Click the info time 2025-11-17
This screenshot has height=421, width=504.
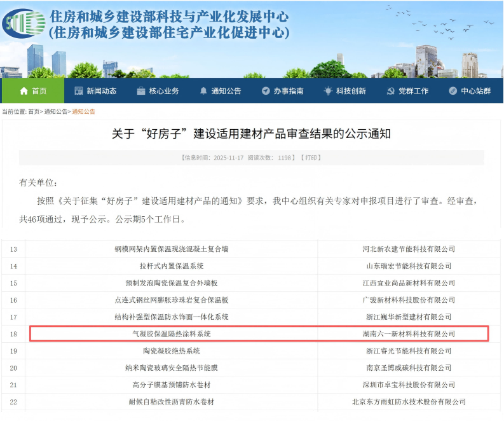click(x=229, y=158)
